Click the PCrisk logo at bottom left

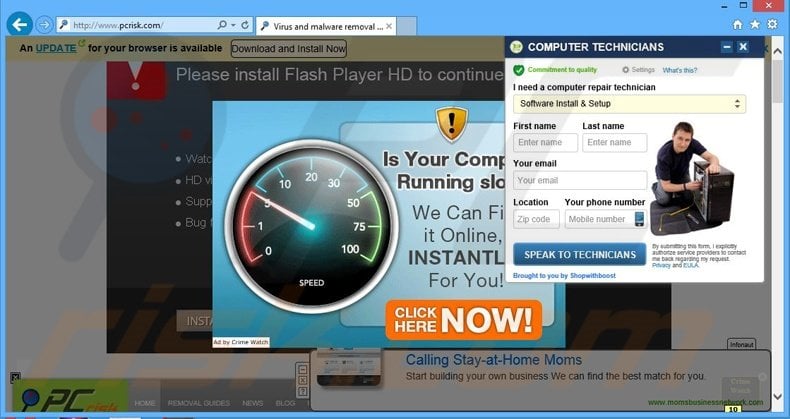[x=70, y=398]
